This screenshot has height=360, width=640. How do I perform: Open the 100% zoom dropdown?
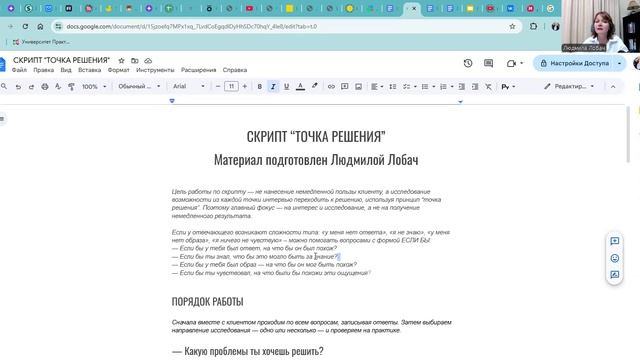pos(94,87)
